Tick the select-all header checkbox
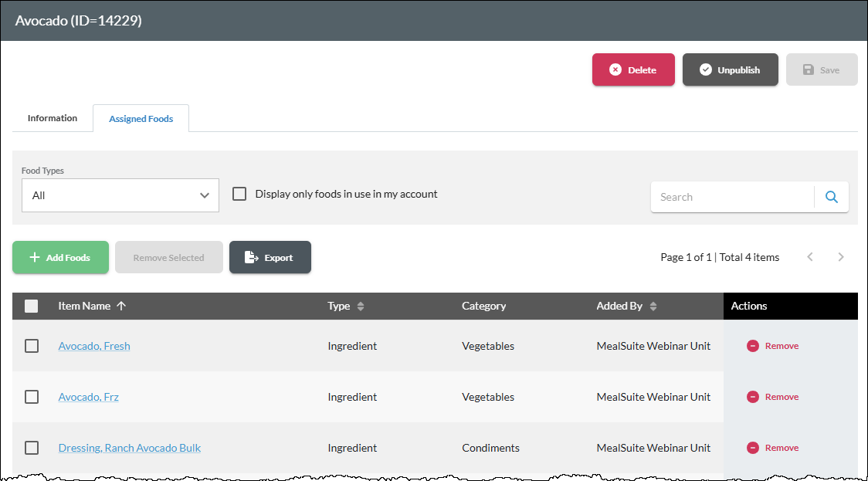The image size is (868, 481). [32, 306]
